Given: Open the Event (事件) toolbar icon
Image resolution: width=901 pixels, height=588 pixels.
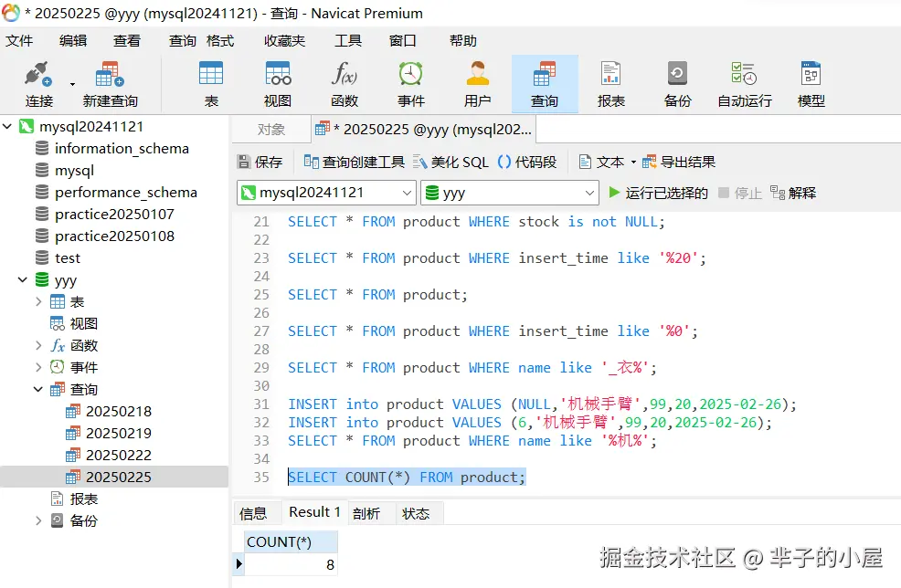Looking at the screenshot, I should pyautogui.click(x=411, y=84).
